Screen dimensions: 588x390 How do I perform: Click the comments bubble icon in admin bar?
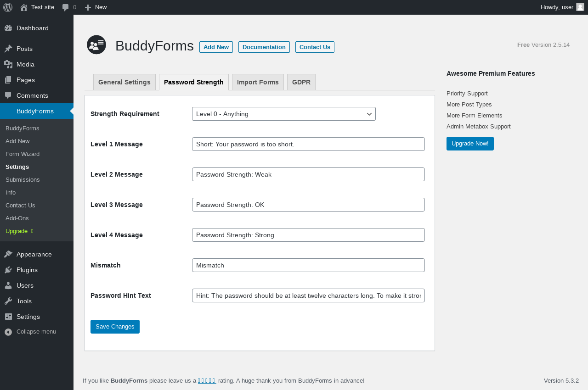pos(66,7)
